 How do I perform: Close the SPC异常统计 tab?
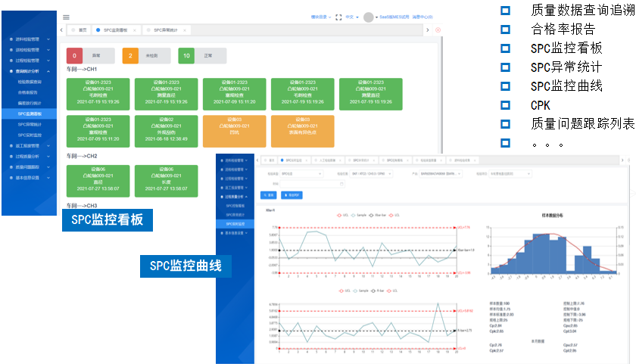[x=186, y=30]
